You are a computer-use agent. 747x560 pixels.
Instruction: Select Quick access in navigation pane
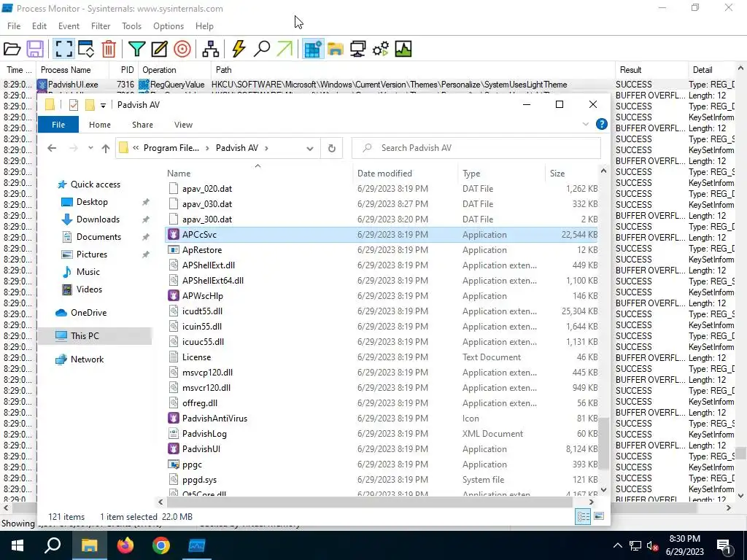point(96,184)
